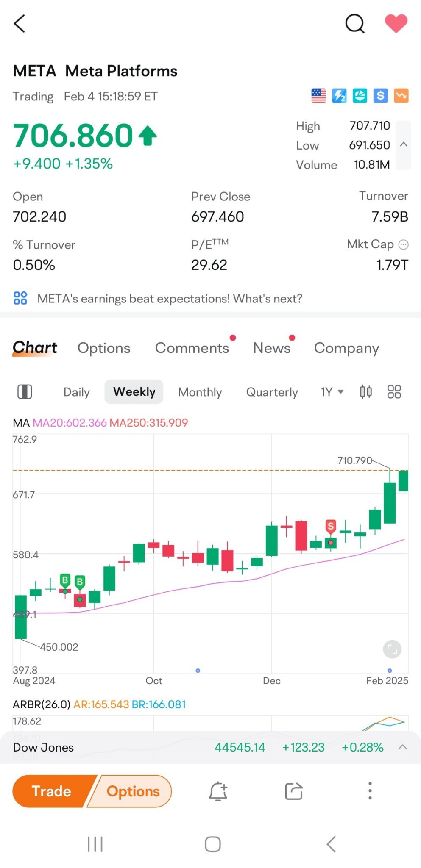The image size is (421, 868).
Task: Tap the teal circular badge icon
Action: click(x=360, y=96)
